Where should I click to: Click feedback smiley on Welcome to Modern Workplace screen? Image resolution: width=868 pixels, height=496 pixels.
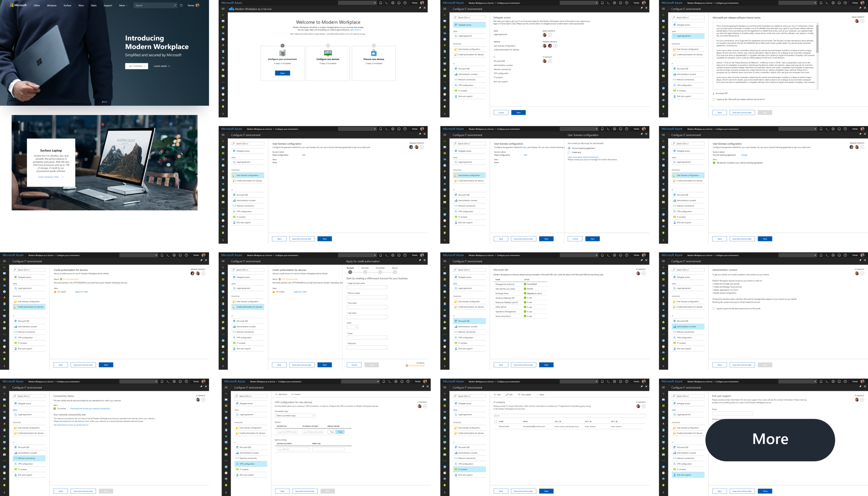(x=399, y=3)
